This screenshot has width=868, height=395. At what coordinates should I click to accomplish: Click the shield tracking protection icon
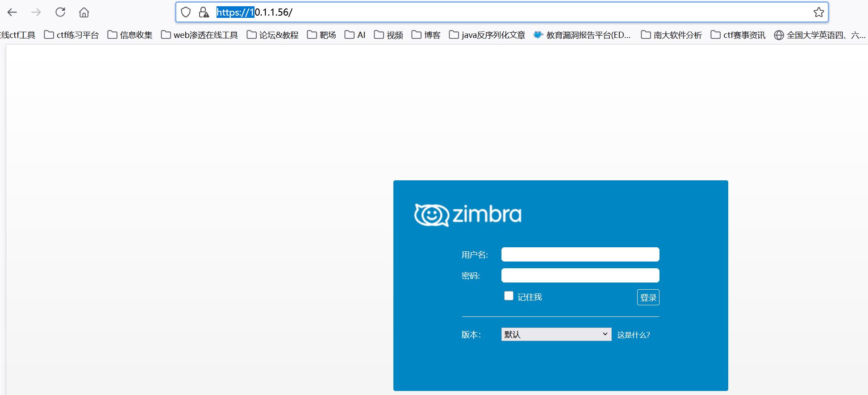186,12
